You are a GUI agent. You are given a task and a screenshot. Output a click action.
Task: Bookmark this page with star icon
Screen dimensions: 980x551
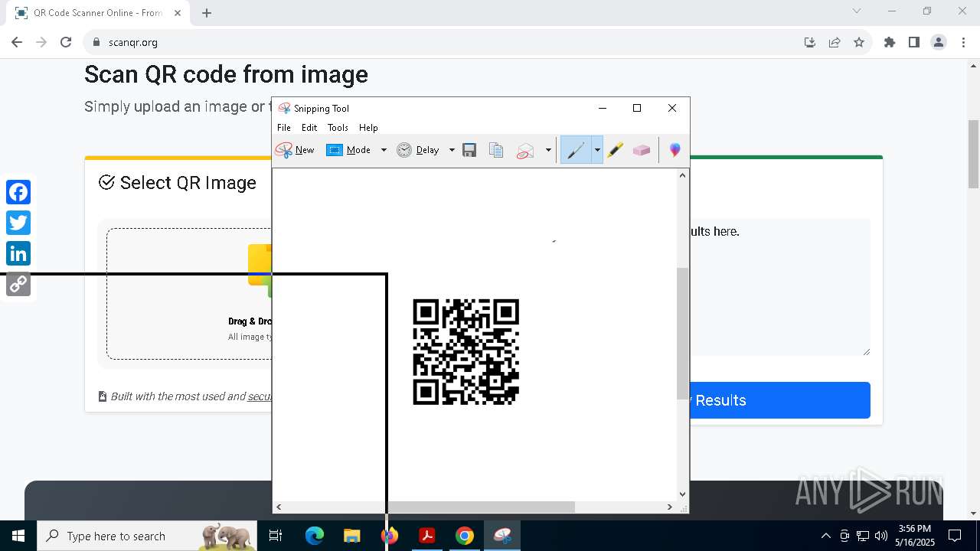click(859, 42)
